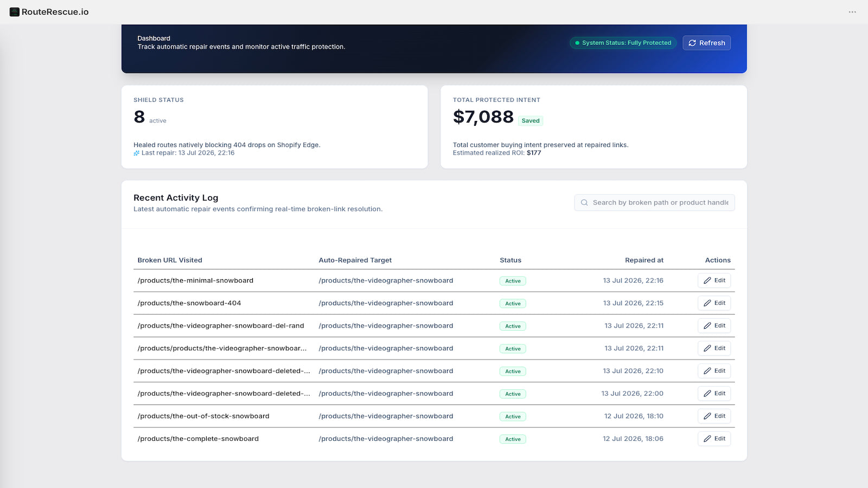Click the Active status of the-minimal-snowboard
Screen dimensions: 868x488
(513, 281)
